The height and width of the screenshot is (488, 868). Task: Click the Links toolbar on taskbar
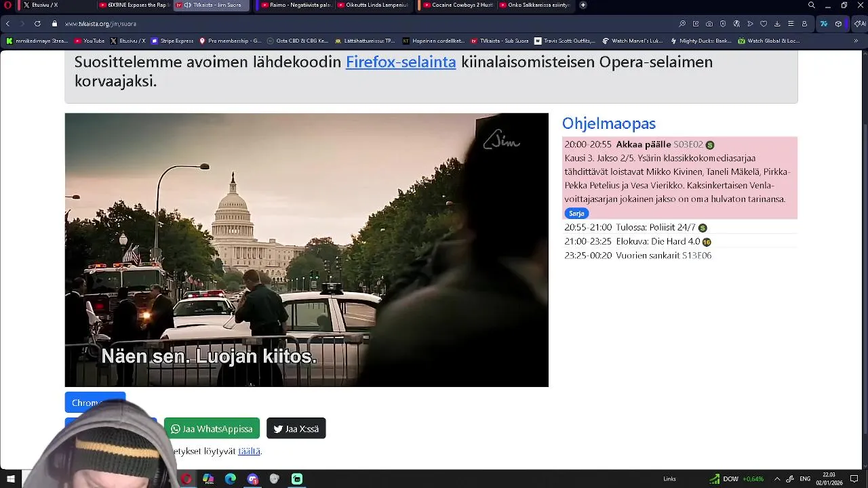tap(669, 479)
